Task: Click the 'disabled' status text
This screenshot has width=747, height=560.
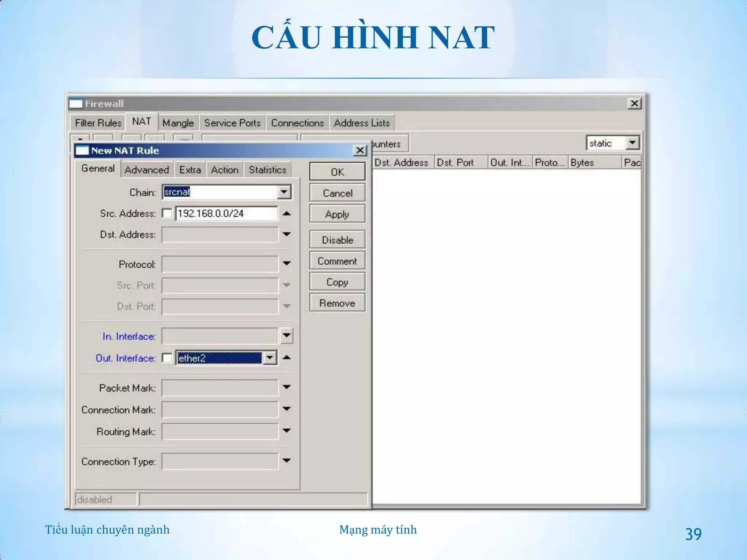Action: pyautogui.click(x=95, y=499)
